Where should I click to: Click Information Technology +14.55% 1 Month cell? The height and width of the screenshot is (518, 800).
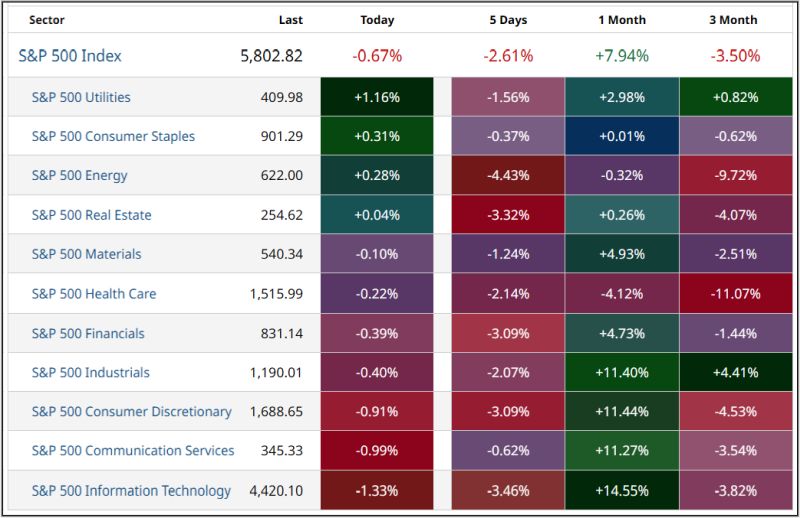coord(622,490)
